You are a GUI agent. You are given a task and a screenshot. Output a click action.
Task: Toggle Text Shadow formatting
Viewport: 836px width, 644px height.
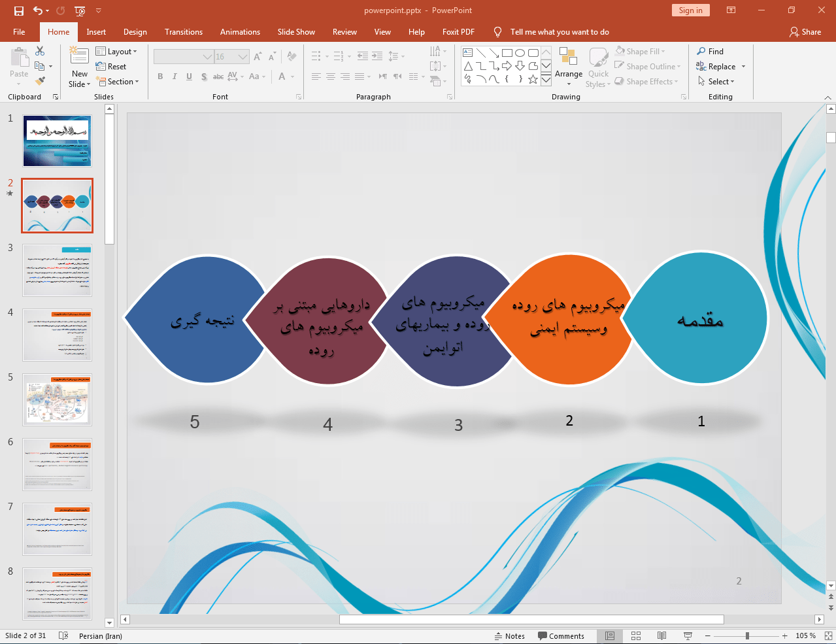pyautogui.click(x=204, y=76)
